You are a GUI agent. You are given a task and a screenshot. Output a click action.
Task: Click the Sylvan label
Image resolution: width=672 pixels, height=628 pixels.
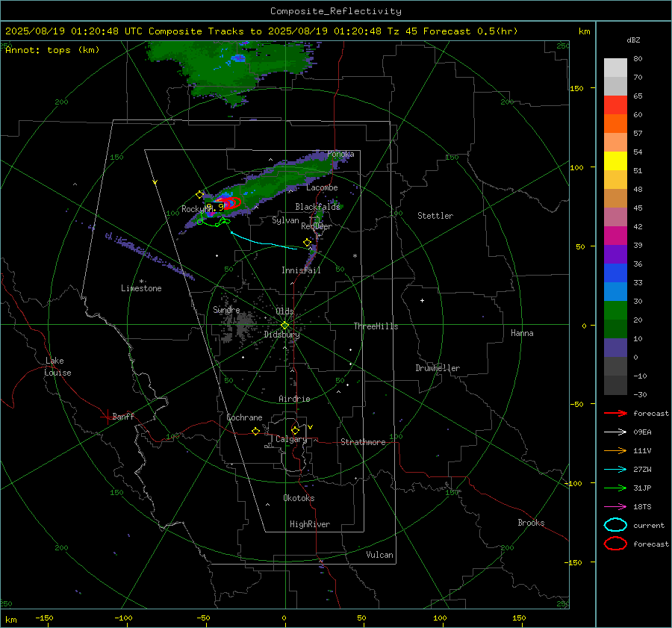285,220
